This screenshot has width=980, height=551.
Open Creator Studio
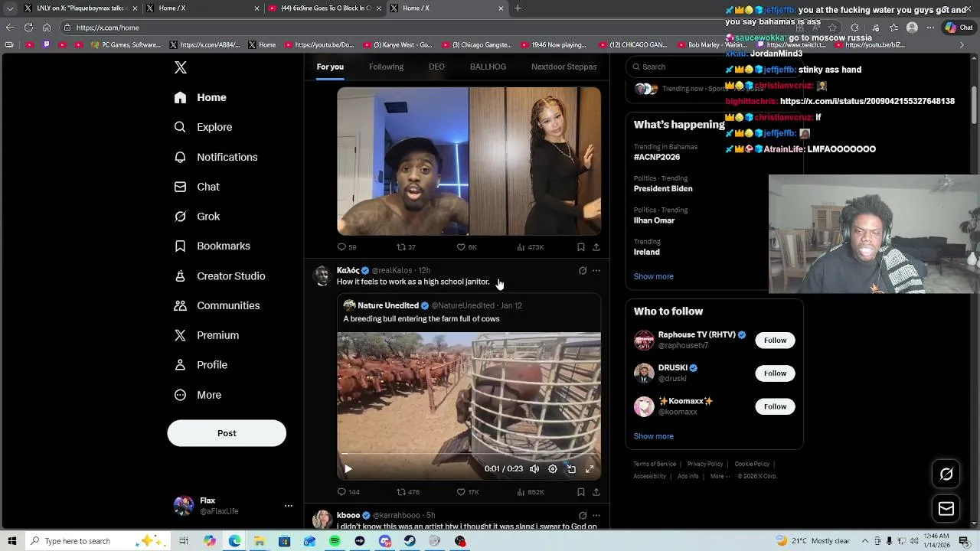pos(220,275)
